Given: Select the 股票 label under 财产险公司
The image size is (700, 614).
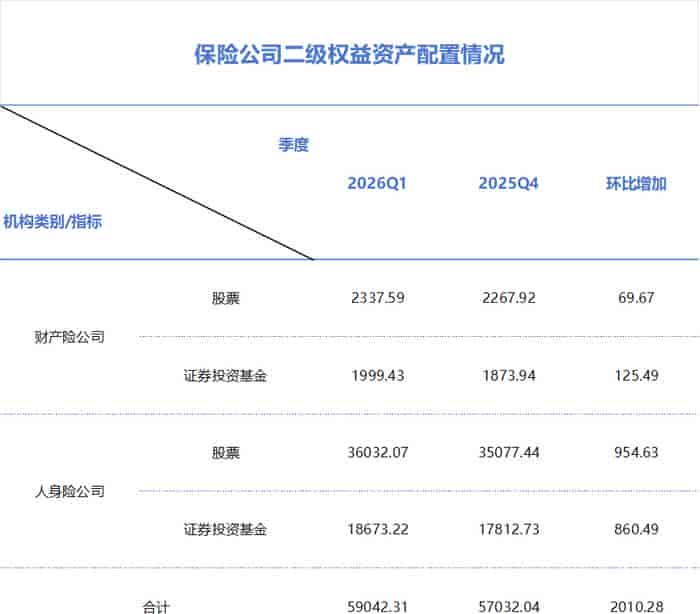Looking at the screenshot, I should click(225, 298).
